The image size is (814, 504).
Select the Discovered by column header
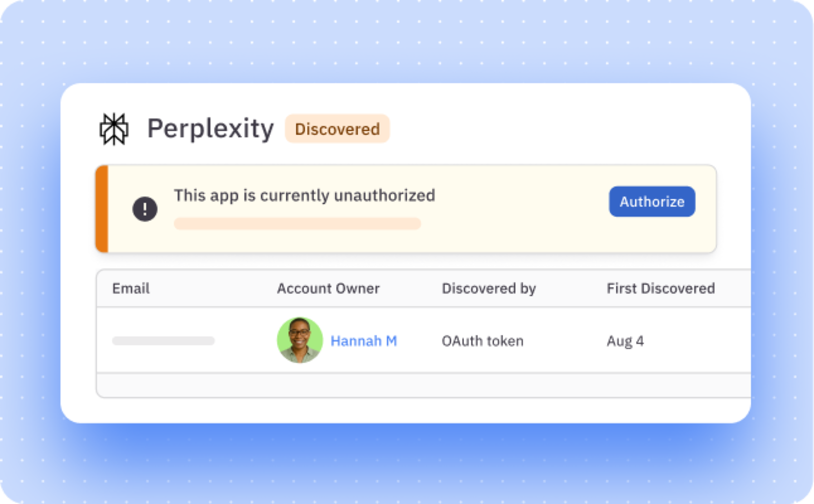click(489, 288)
